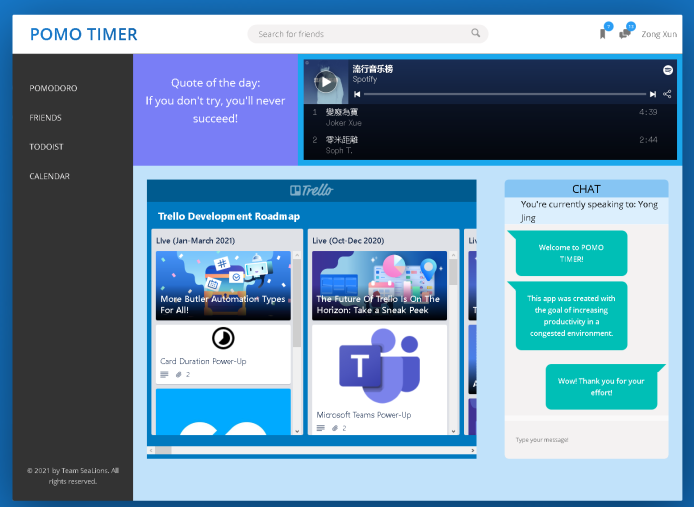Image resolution: width=694 pixels, height=507 pixels.
Task: Open the playlist title above Spotify label
Action: point(373,69)
